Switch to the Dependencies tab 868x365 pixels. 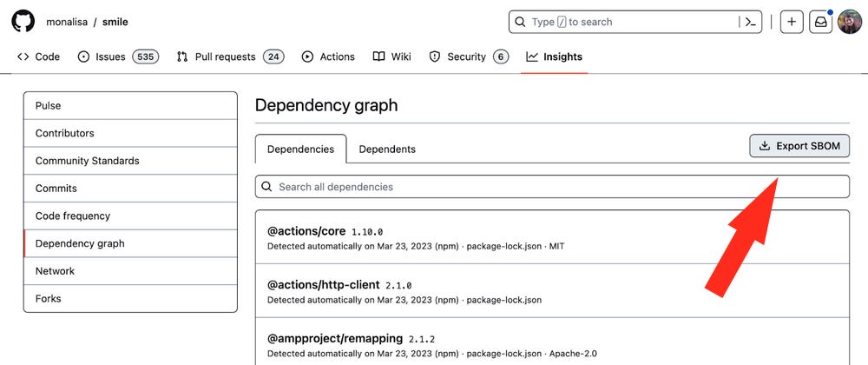tap(300, 149)
